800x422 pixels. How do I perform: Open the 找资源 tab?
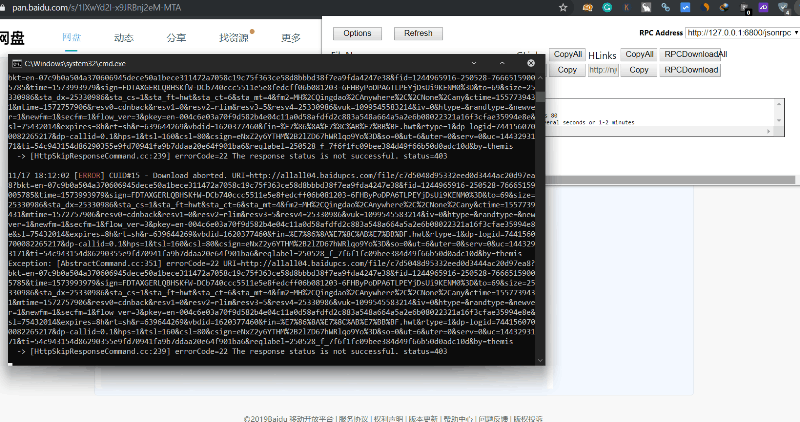tap(234, 38)
